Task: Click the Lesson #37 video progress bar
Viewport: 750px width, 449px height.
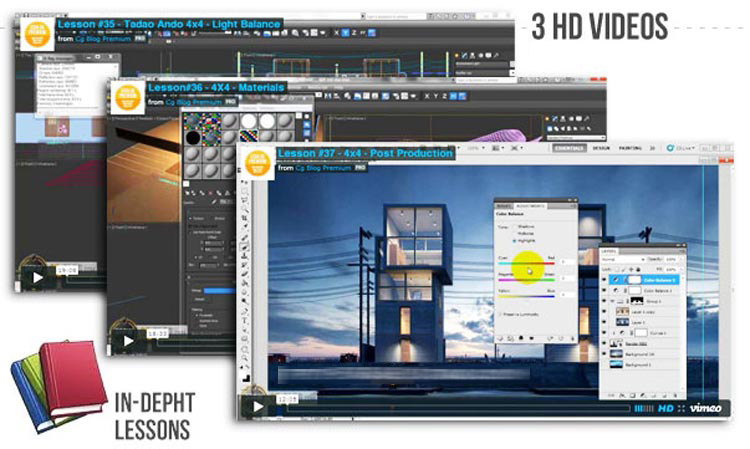Action: point(458,408)
